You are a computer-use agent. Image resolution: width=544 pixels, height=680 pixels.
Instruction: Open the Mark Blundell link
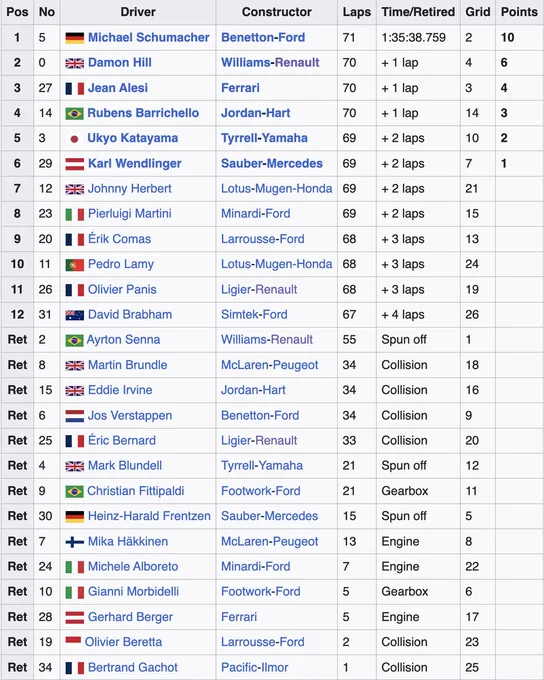click(125, 466)
